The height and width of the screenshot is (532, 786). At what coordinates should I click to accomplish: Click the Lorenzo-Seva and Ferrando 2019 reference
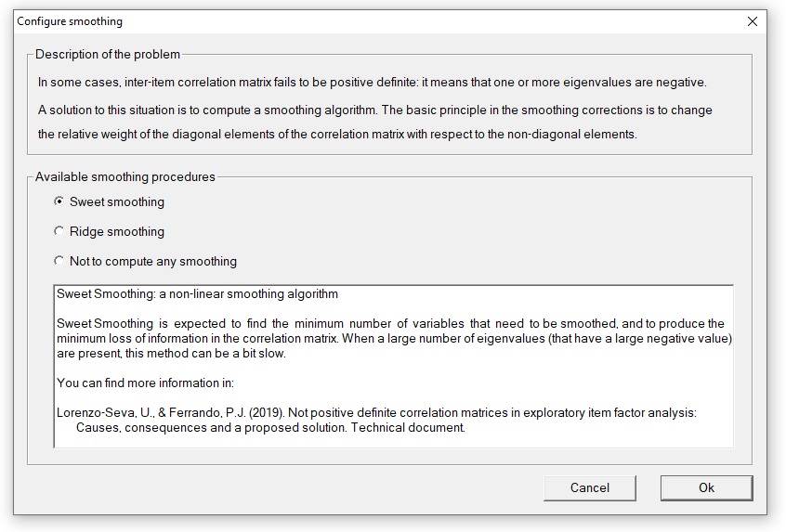click(x=376, y=413)
